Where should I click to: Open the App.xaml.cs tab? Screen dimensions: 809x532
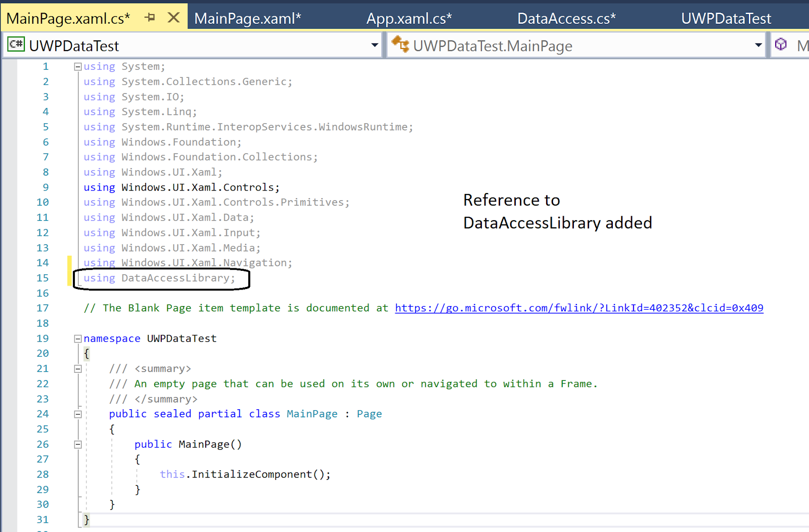[x=409, y=17]
